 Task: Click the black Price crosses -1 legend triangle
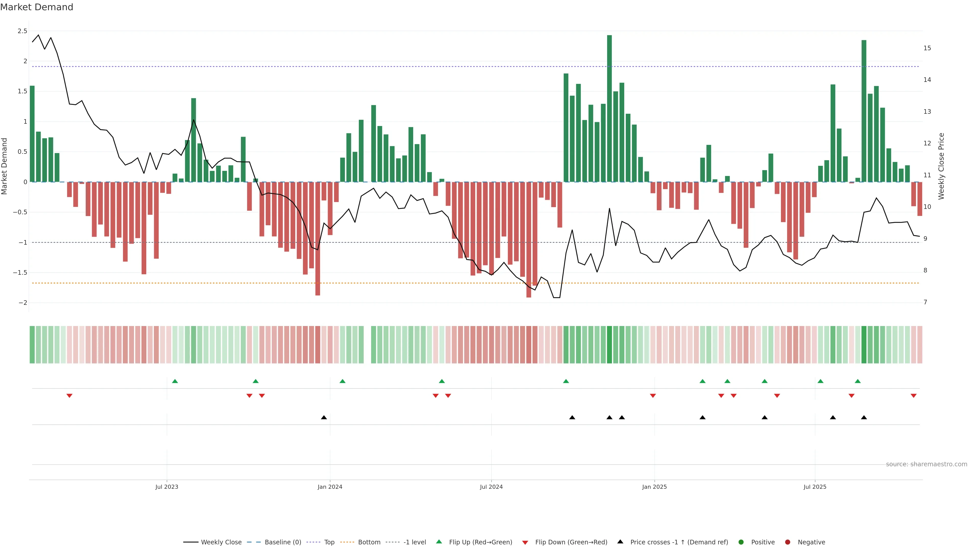pos(620,542)
